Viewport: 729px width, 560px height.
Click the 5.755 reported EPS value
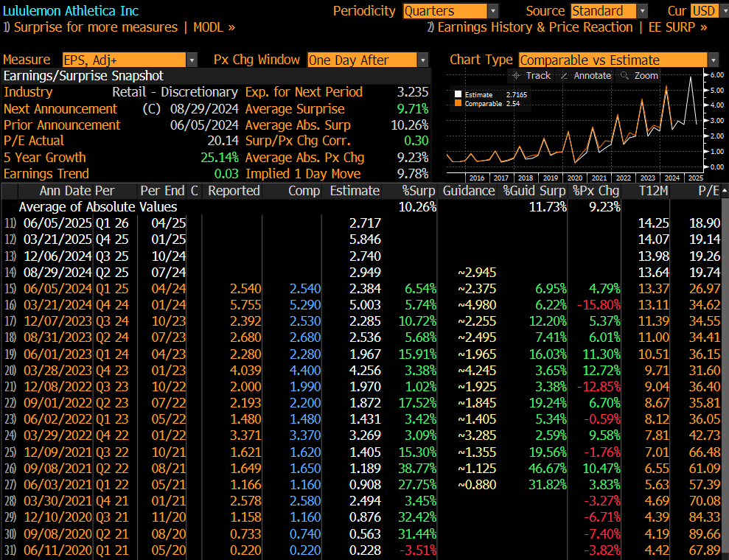245,305
